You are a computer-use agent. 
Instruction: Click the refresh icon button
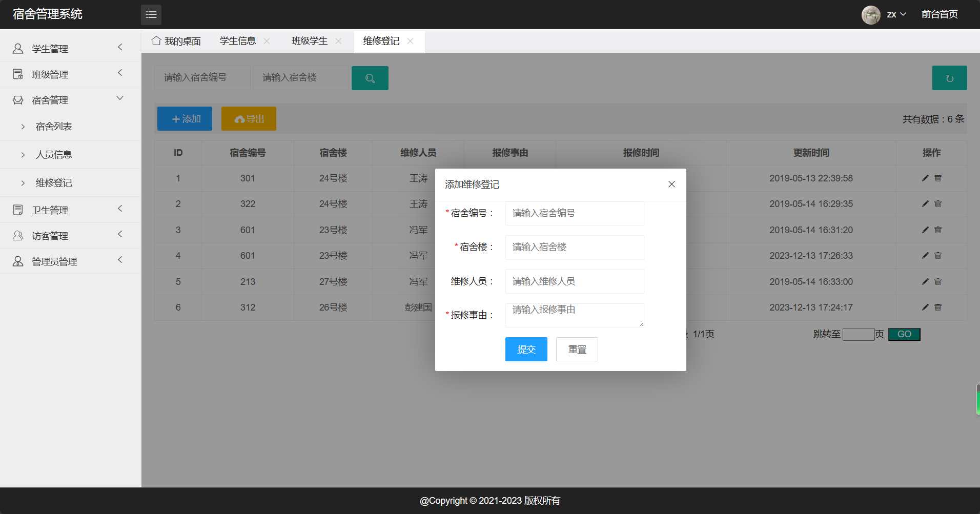(950, 78)
